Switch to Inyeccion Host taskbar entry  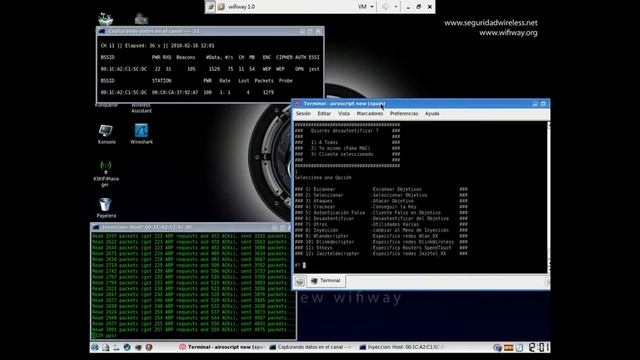(x=402, y=347)
